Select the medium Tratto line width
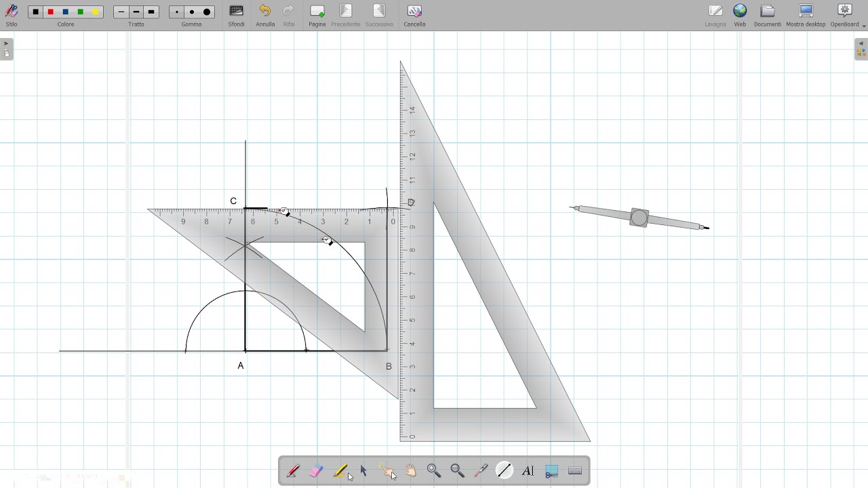Screen dimensions: 868x488 point(136,12)
